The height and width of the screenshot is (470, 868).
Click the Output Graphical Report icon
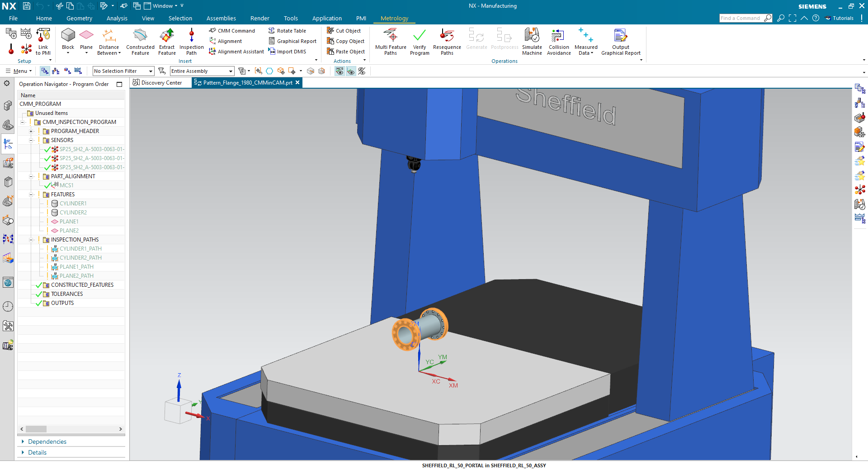point(620,41)
